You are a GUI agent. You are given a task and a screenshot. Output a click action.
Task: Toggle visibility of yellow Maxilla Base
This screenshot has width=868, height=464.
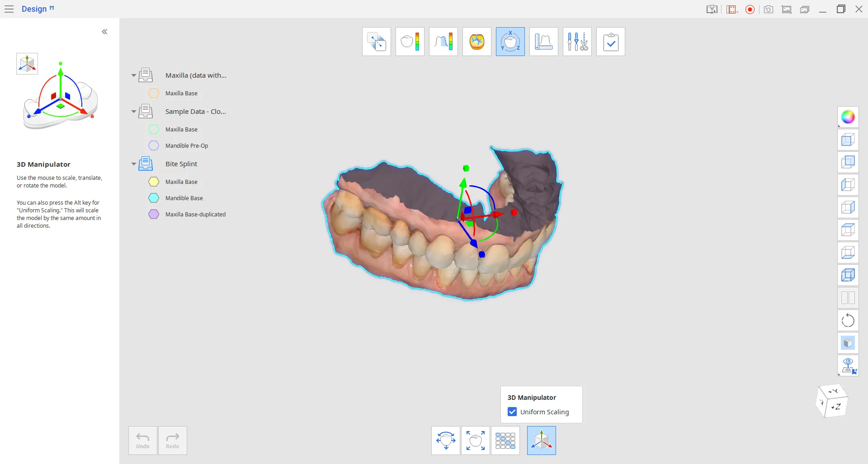coord(154,182)
